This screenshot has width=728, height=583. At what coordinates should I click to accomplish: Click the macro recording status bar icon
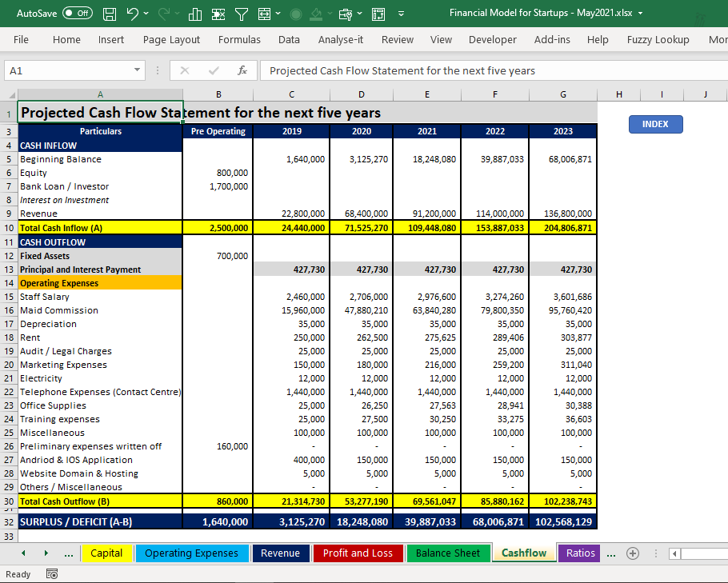click(x=52, y=574)
